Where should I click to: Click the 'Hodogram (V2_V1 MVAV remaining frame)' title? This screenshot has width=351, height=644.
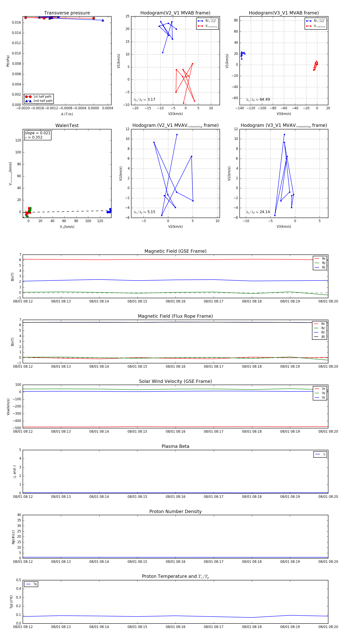tap(175, 125)
